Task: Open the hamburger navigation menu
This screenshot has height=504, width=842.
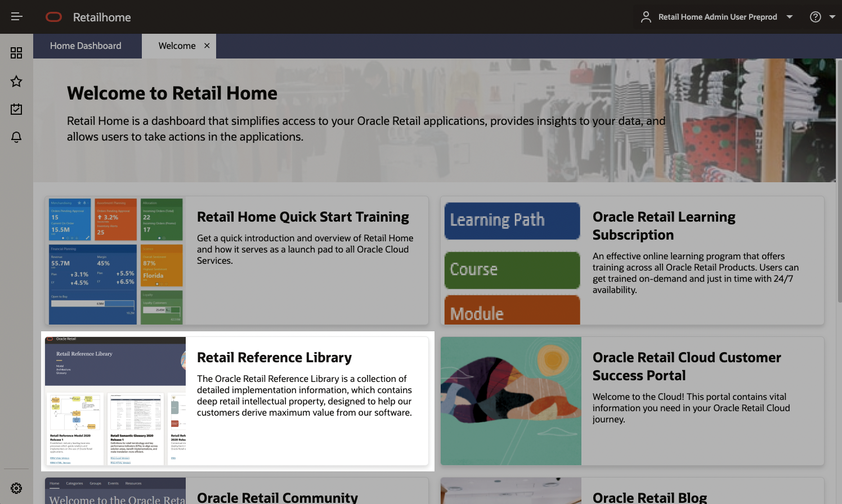Action: click(17, 17)
